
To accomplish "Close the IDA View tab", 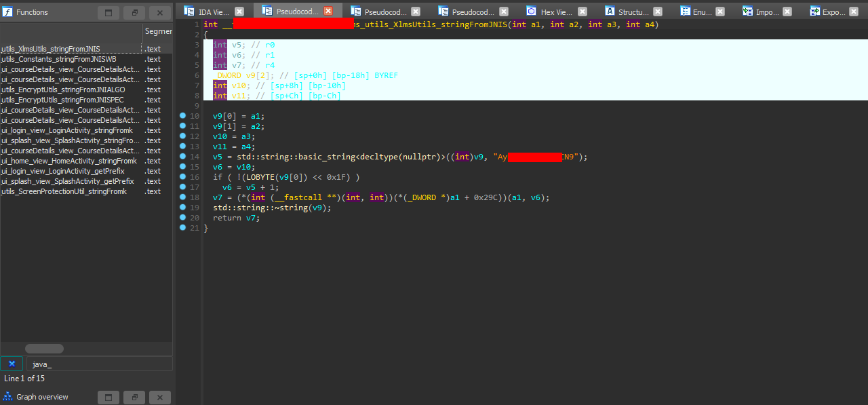I will coord(239,12).
